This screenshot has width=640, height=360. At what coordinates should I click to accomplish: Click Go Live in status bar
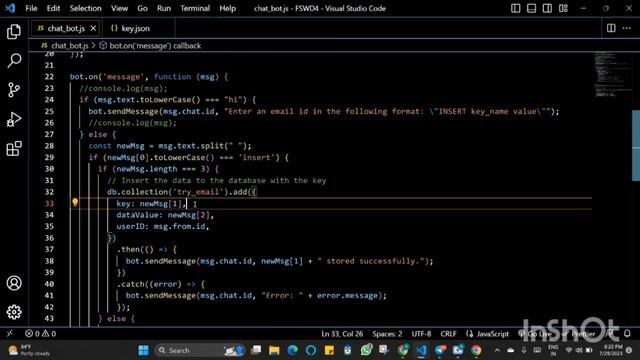point(535,333)
